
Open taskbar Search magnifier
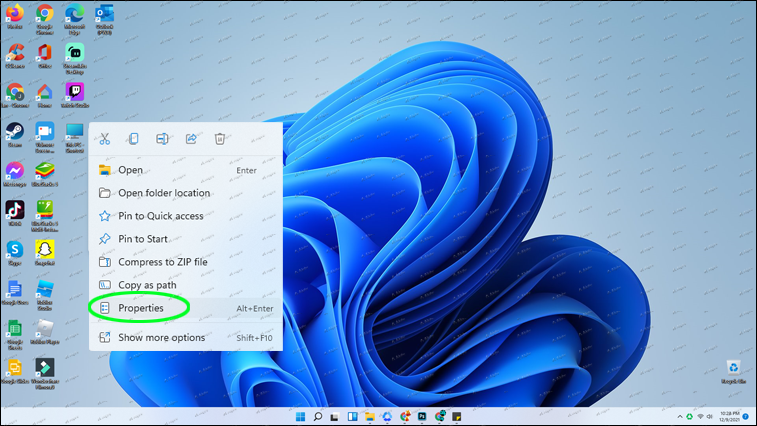(318, 416)
